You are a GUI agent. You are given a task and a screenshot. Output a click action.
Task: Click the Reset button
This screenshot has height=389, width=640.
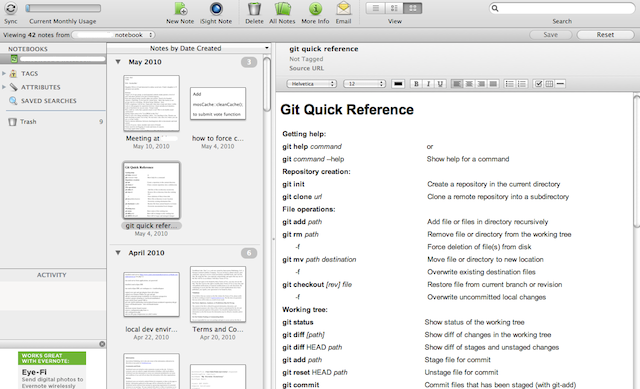point(605,35)
